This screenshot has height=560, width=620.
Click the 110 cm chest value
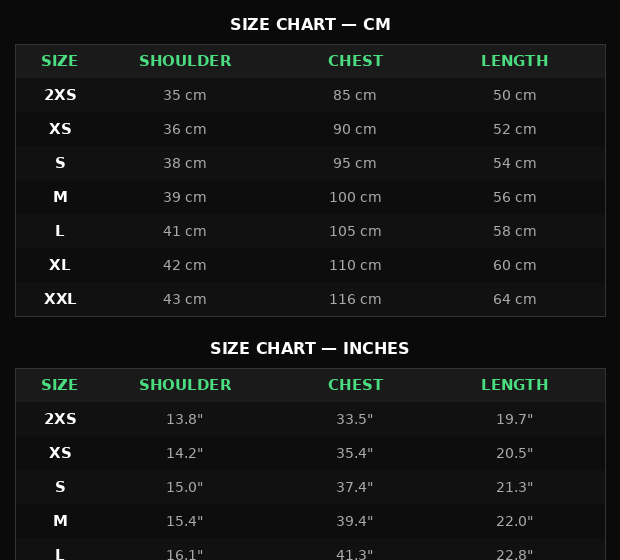(x=355, y=265)
